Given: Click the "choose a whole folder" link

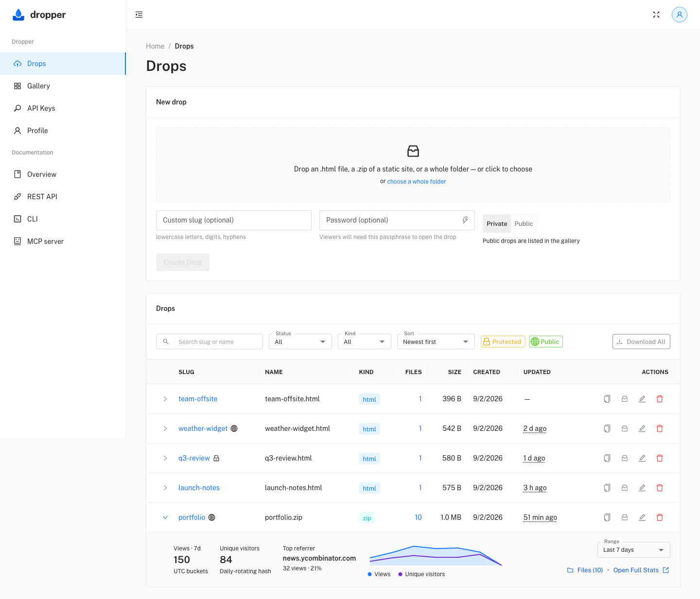Looking at the screenshot, I should click(417, 182).
